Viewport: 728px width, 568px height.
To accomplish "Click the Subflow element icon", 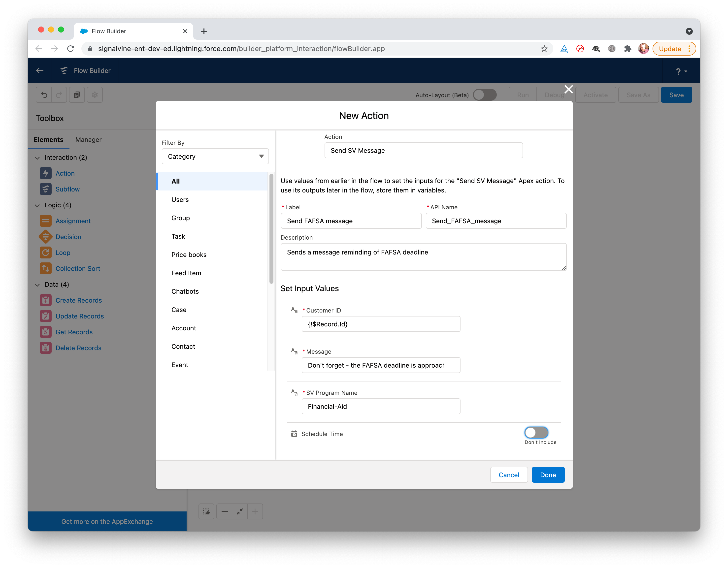I will coord(46,189).
